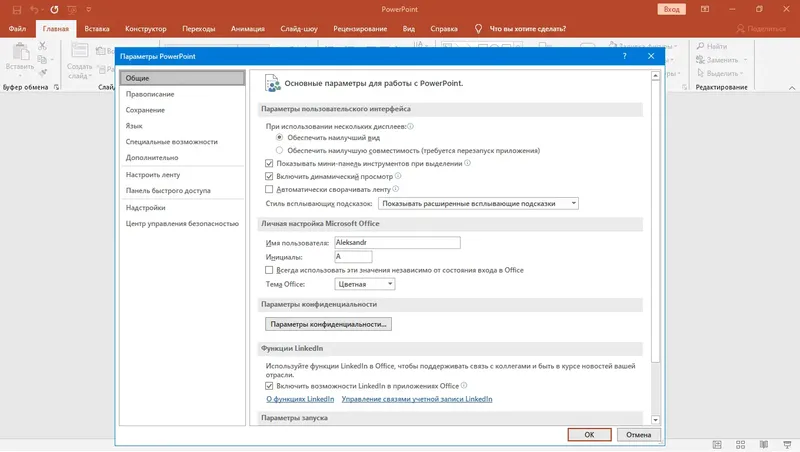Open 'Центр управления безопасностью' category
This screenshot has width=800, height=452.
[x=182, y=223]
